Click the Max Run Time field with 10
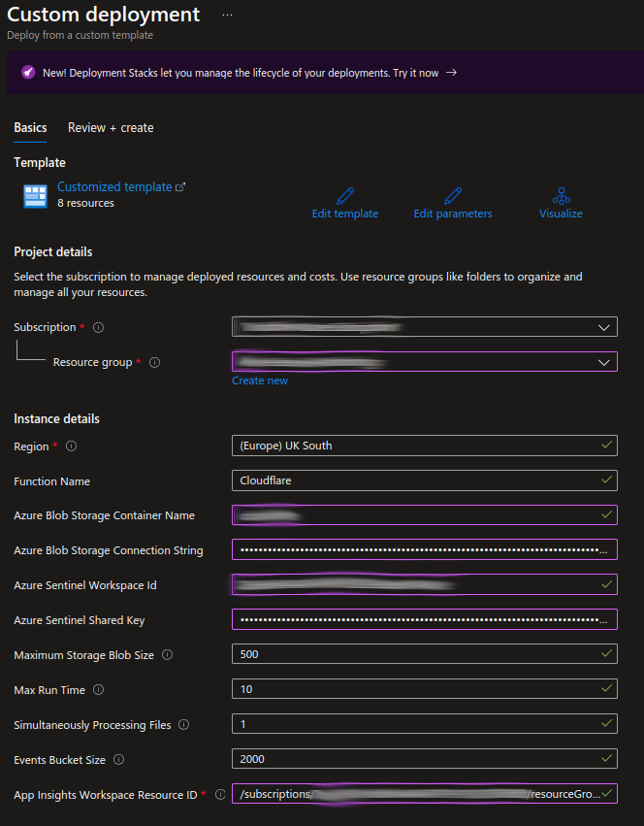This screenshot has height=826, width=644. coord(425,689)
